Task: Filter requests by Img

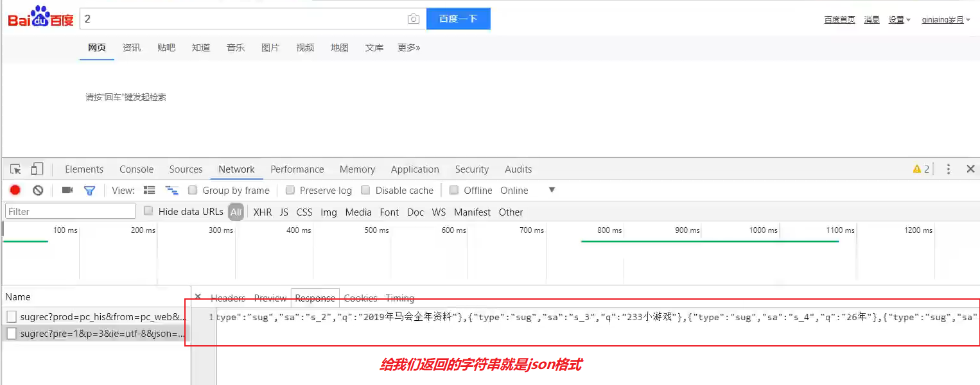Action: (x=328, y=212)
